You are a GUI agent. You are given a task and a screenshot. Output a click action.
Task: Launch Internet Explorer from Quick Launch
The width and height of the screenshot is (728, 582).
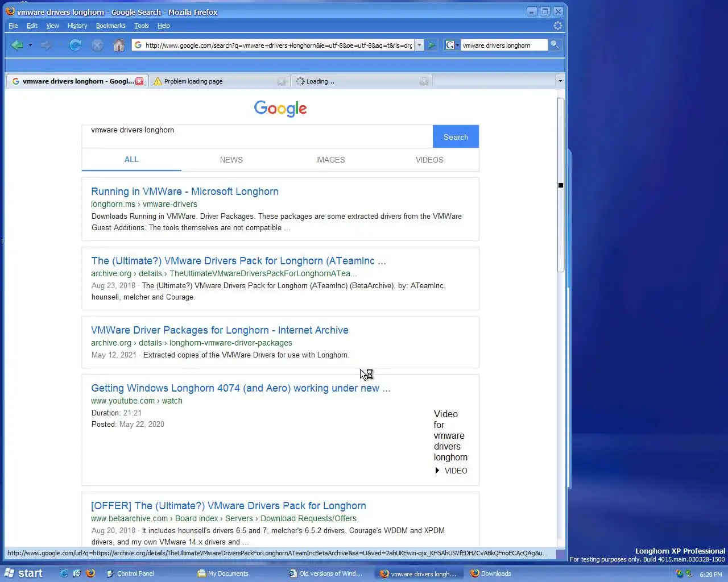[x=64, y=573]
